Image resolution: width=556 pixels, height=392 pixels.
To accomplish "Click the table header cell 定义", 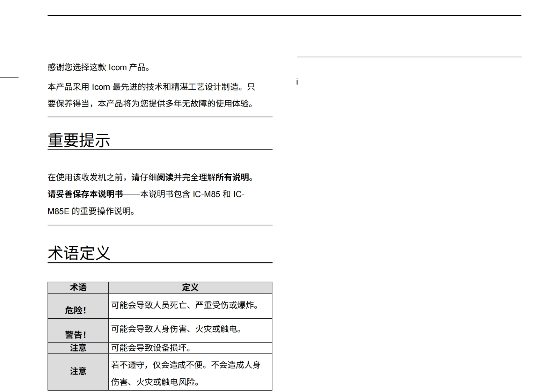I will click(x=190, y=288).
